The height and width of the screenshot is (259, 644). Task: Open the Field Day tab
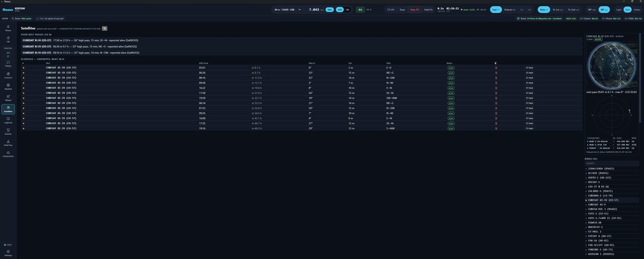[x=8, y=143]
